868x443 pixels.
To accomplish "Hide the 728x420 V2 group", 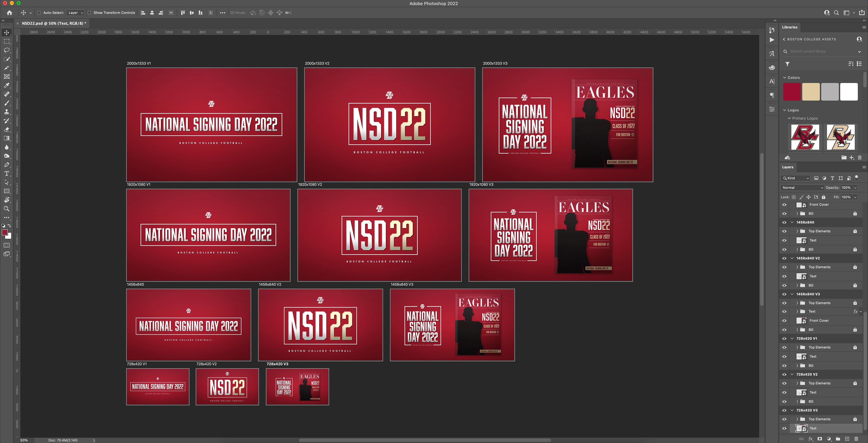I will (x=784, y=374).
